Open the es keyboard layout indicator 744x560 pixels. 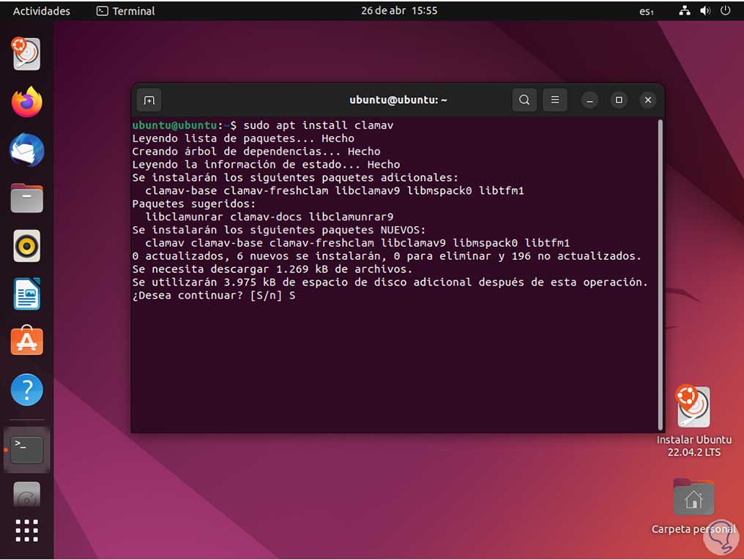click(x=647, y=12)
